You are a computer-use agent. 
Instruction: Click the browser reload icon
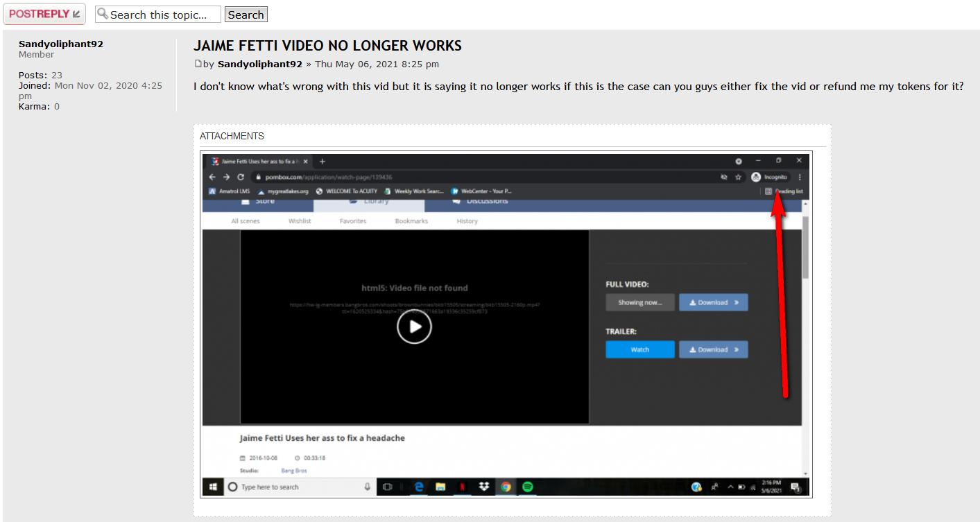click(x=241, y=177)
